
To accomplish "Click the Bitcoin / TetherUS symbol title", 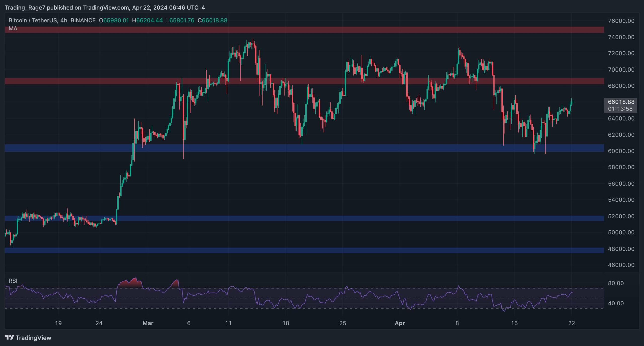I will 33,20.
